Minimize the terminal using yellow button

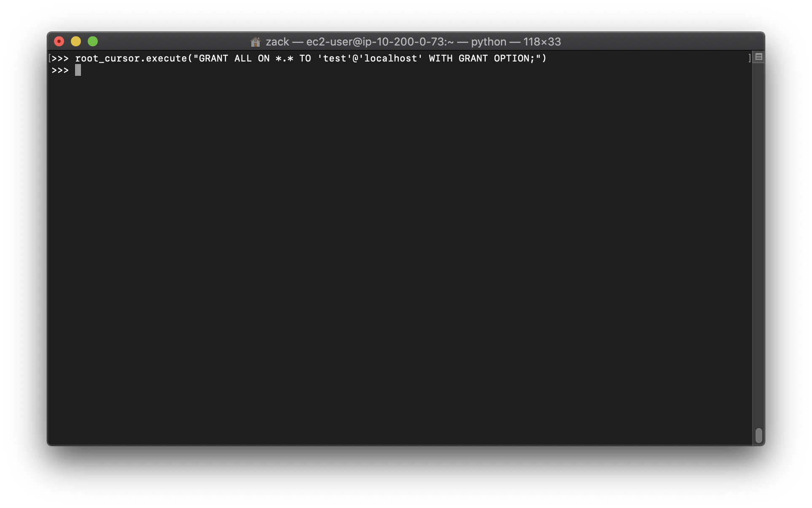76,41
